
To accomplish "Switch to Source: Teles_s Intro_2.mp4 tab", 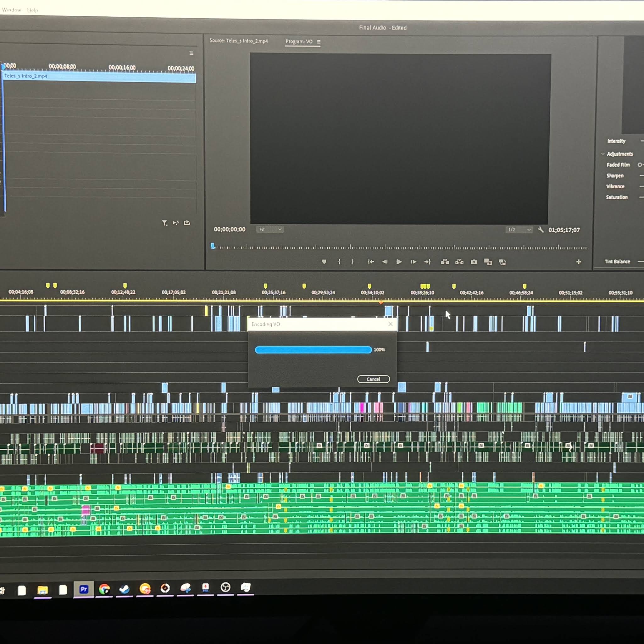I will [239, 41].
